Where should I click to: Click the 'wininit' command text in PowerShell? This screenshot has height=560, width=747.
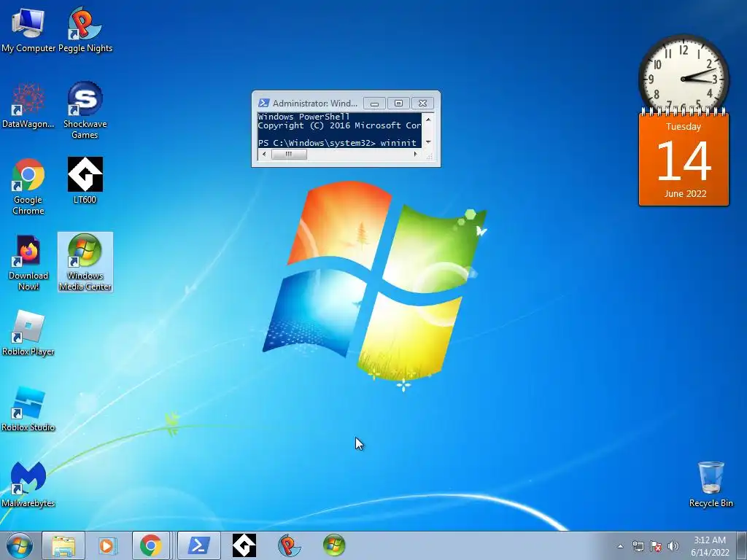(398, 143)
